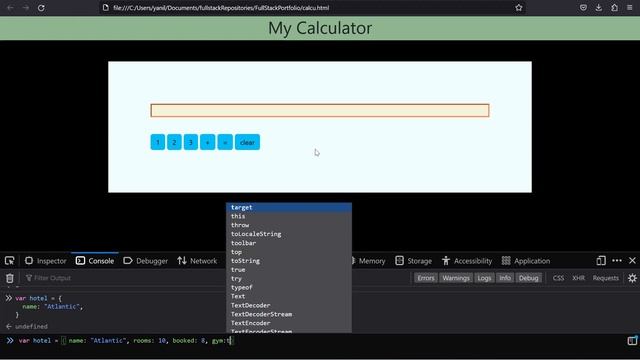
Task: Switch to the Network tab
Action: pos(197,261)
